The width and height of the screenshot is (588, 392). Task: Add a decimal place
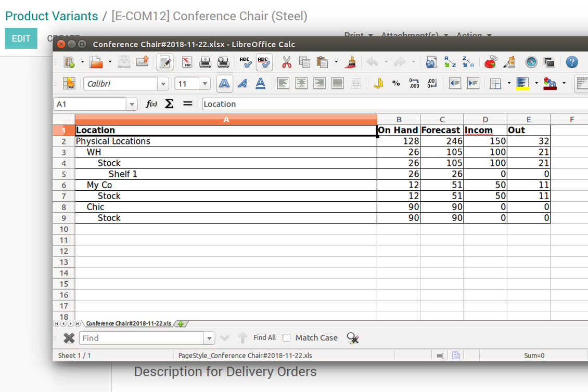414,83
